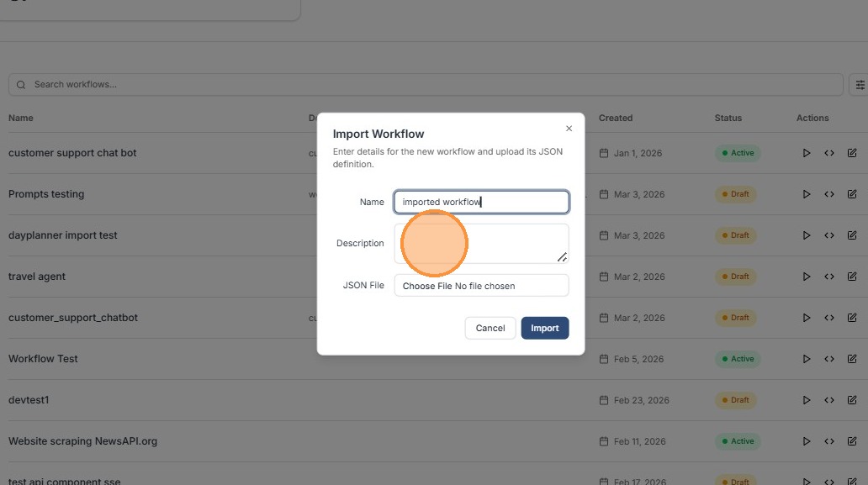The image size is (868, 485).
Task: Close the Import Workflow dialog
Action: pyautogui.click(x=569, y=129)
